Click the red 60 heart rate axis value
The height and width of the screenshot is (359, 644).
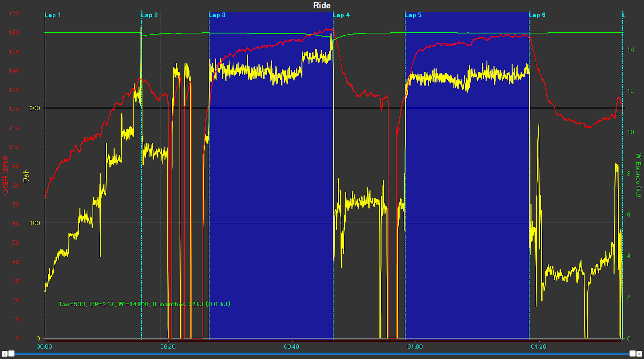(16, 224)
